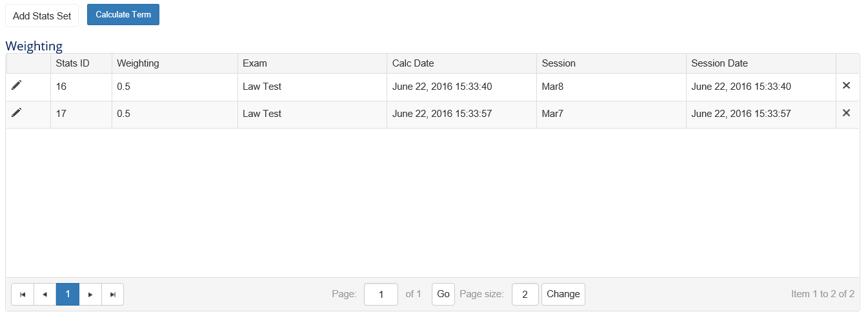The width and height of the screenshot is (868, 314).
Task: Jump to last page of grid
Action: tap(113, 294)
